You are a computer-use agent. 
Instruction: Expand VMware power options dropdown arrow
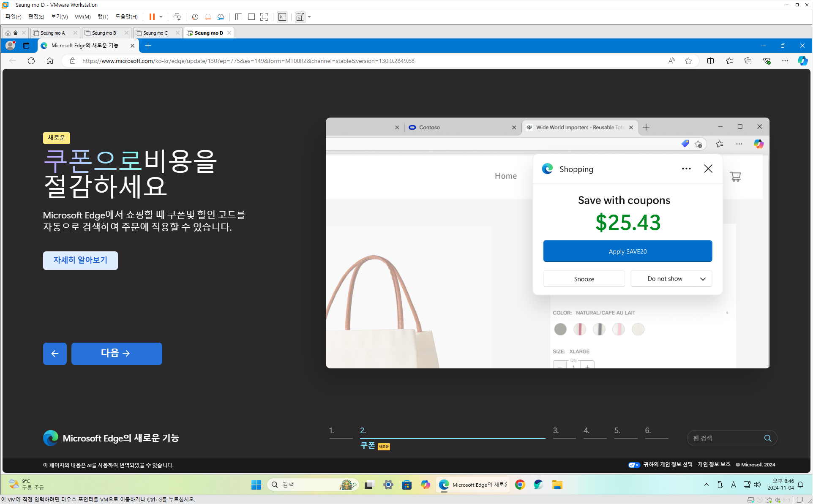pos(161,17)
